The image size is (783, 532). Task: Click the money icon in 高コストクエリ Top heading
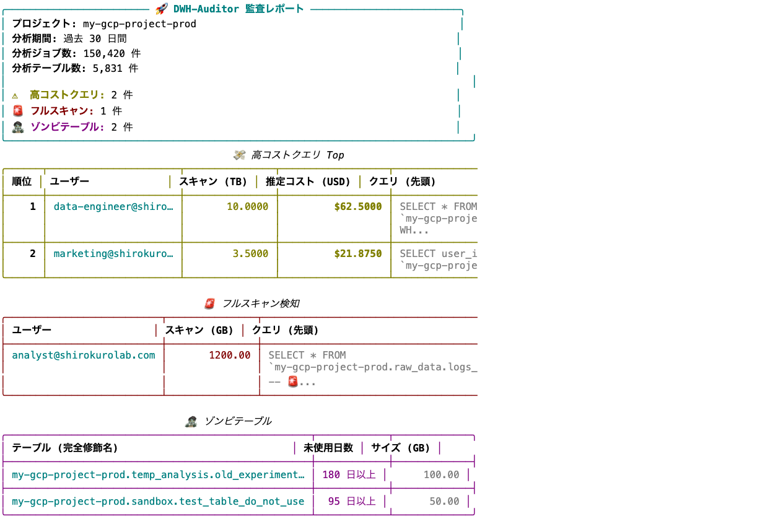(x=239, y=155)
